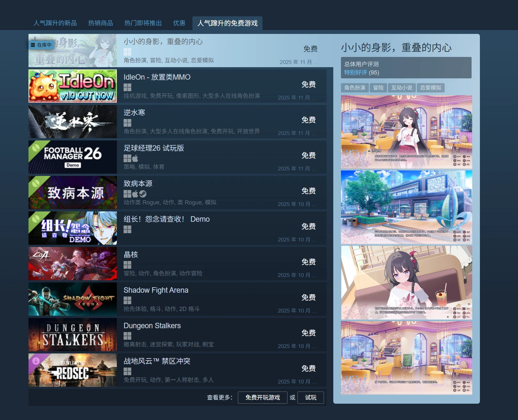The width and height of the screenshot is (518, 420).
Task: Click the Apple icon under 致病本源
Action: 135,194
